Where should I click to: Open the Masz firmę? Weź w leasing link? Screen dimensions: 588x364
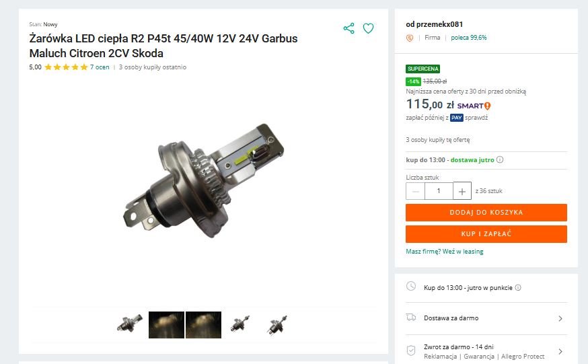tap(445, 252)
